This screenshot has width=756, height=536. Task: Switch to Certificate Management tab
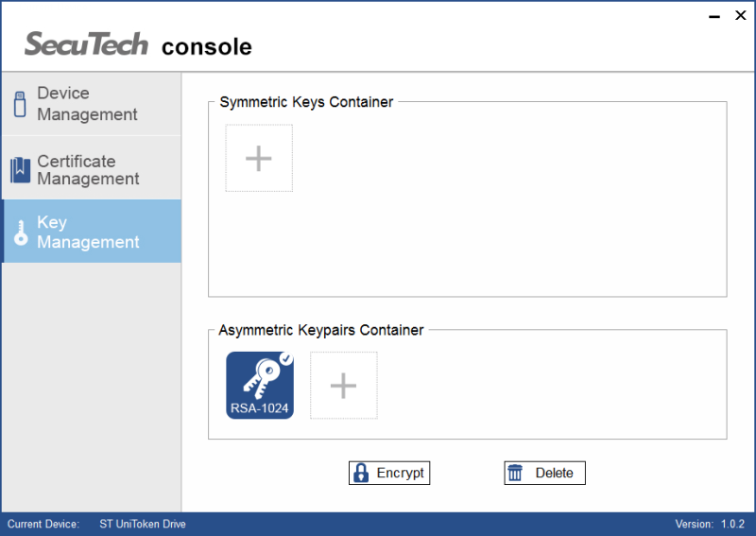92,168
